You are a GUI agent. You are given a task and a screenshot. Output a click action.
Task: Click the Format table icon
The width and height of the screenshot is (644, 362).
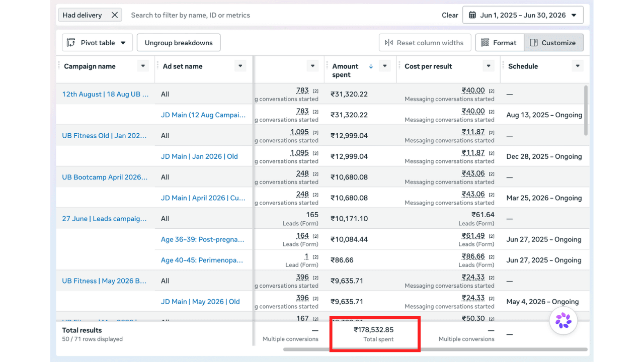click(485, 43)
